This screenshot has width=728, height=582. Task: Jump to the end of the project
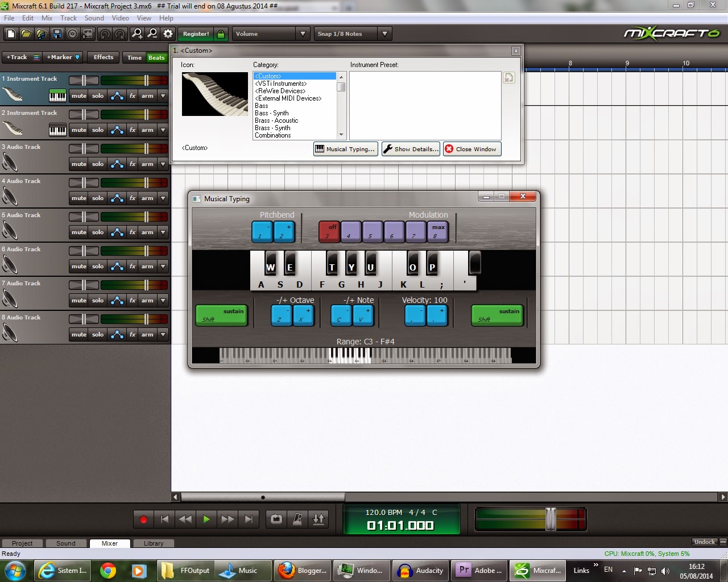(249, 519)
